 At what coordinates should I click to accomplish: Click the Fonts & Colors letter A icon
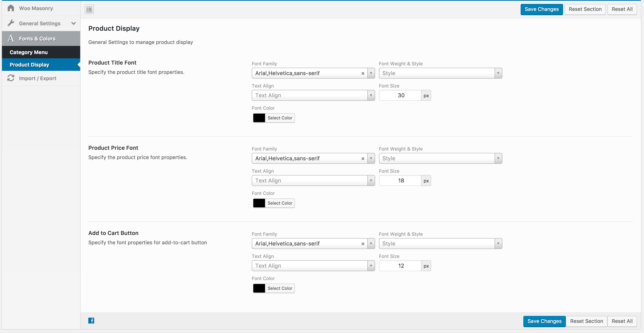point(11,38)
